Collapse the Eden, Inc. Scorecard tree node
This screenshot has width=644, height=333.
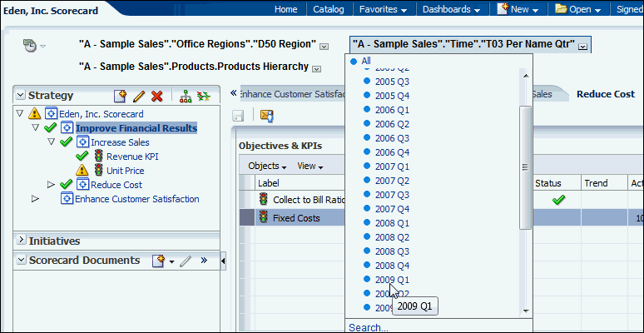(20, 113)
